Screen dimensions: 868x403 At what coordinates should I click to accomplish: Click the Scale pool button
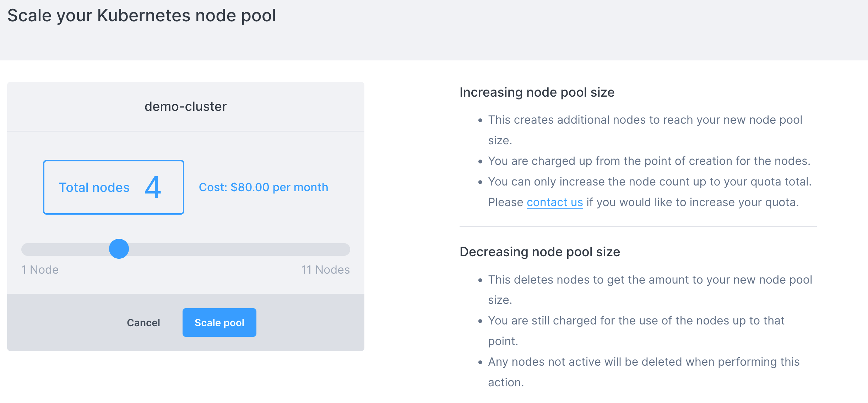pos(219,322)
